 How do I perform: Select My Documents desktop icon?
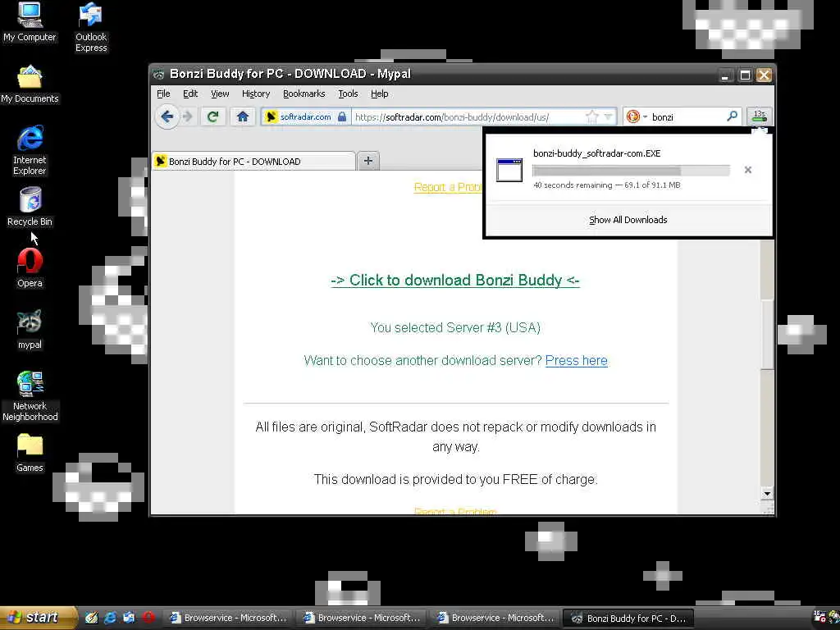click(x=30, y=84)
